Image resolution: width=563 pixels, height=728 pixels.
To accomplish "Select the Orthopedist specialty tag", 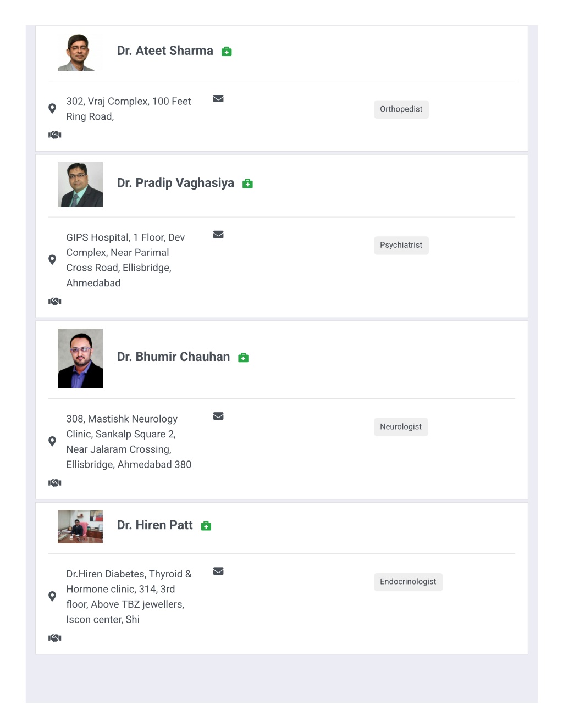I will pyautogui.click(x=401, y=109).
